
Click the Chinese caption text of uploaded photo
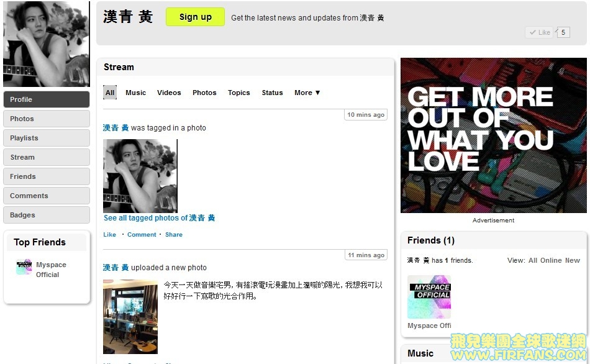(273, 290)
